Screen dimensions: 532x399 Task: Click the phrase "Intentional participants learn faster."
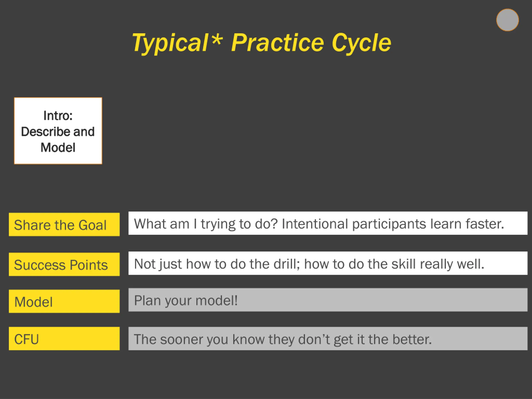[393, 224]
